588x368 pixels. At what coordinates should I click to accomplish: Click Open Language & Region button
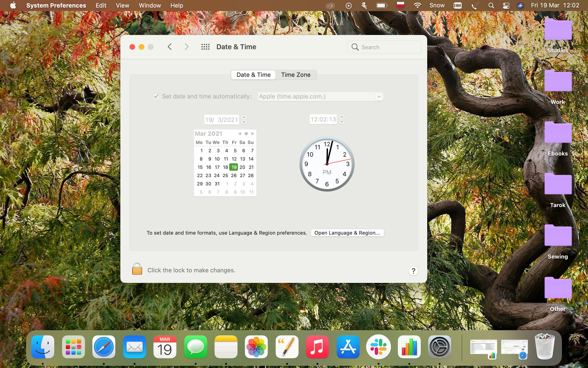(347, 233)
